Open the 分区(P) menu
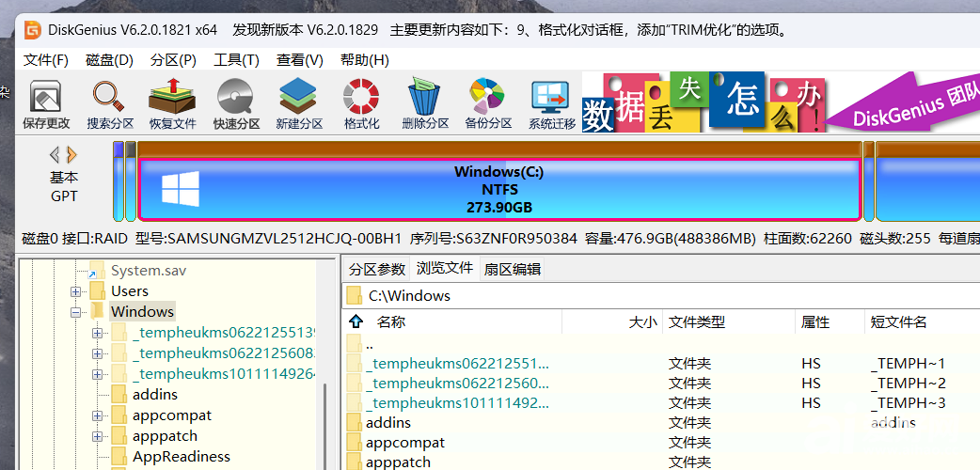980x470 pixels. (173, 60)
